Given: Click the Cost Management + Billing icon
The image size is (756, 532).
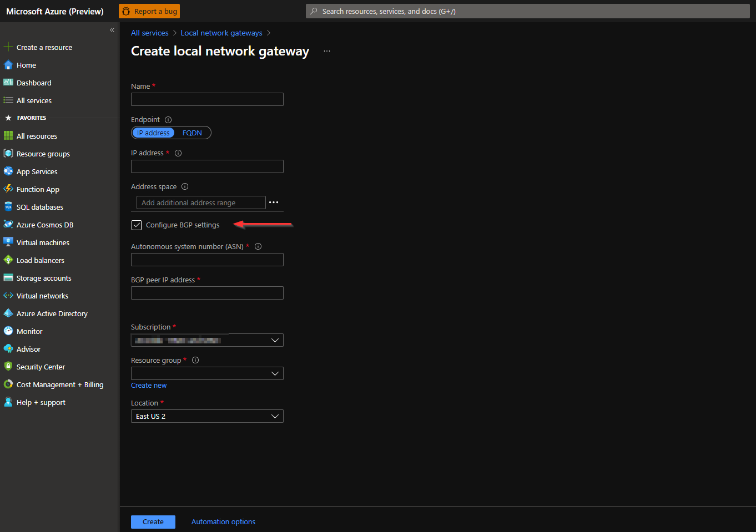Looking at the screenshot, I should (x=8, y=384).
